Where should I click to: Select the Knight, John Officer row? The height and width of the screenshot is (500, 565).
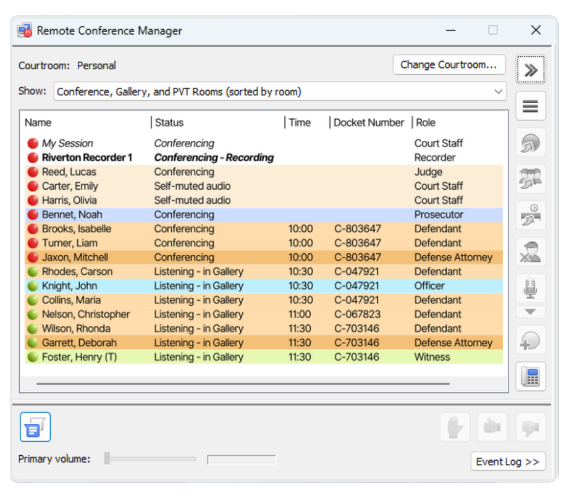point(264,286)
